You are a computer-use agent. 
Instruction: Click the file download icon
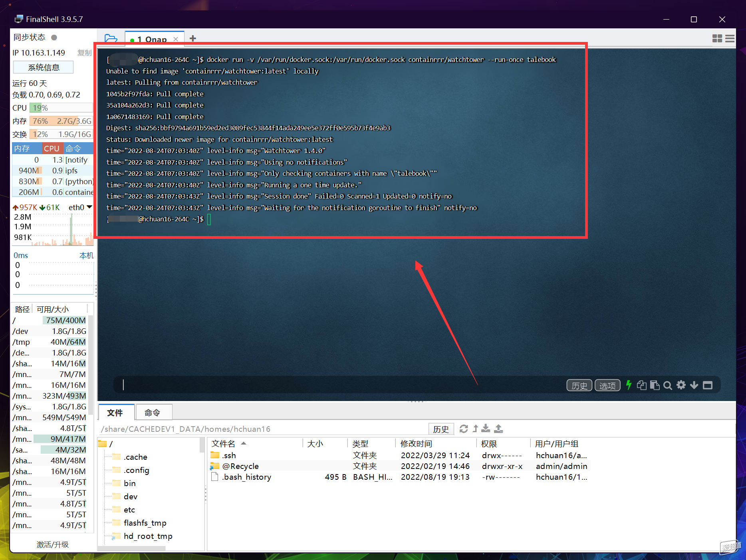486,429
